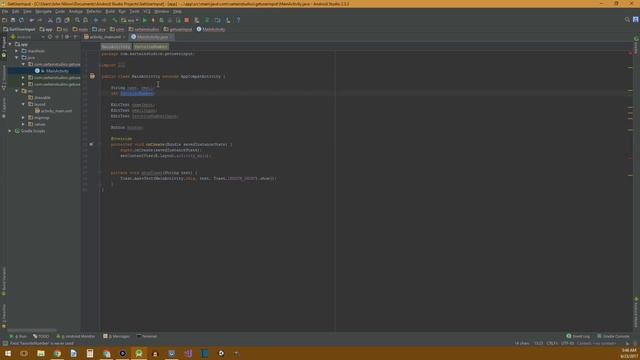The height and width of the screenshot is (360, 640).
Task: Open the Terminal tool window
Action: pyautogui.click(x=147, y=336)
